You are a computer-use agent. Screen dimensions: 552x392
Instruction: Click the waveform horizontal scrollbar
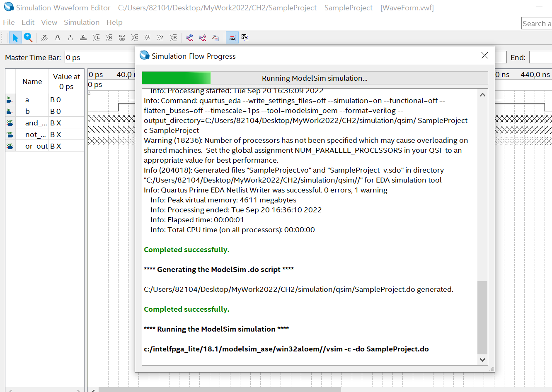coord(220,390)
